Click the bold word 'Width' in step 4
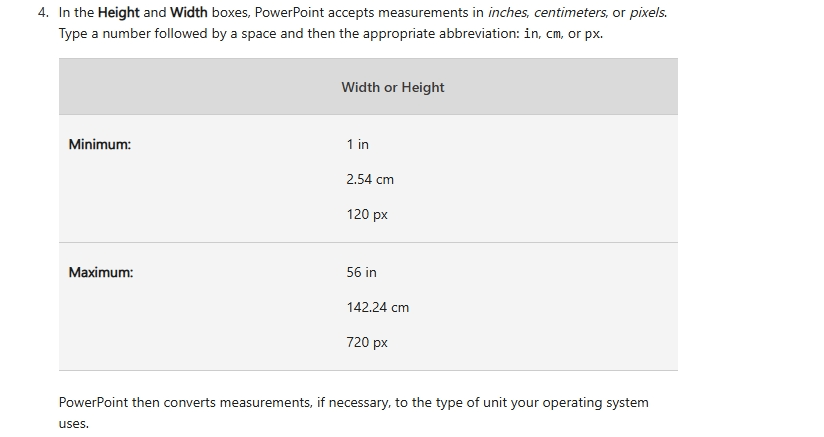 tap(189, 13)
